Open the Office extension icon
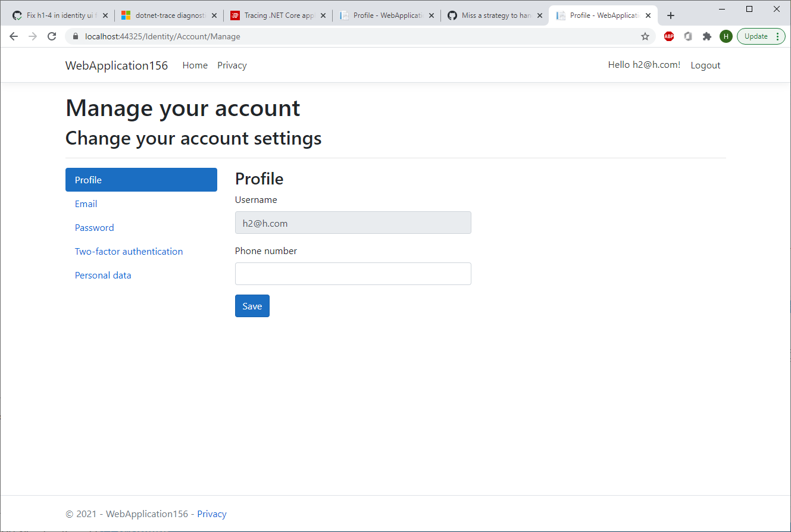 pos(688,36)
